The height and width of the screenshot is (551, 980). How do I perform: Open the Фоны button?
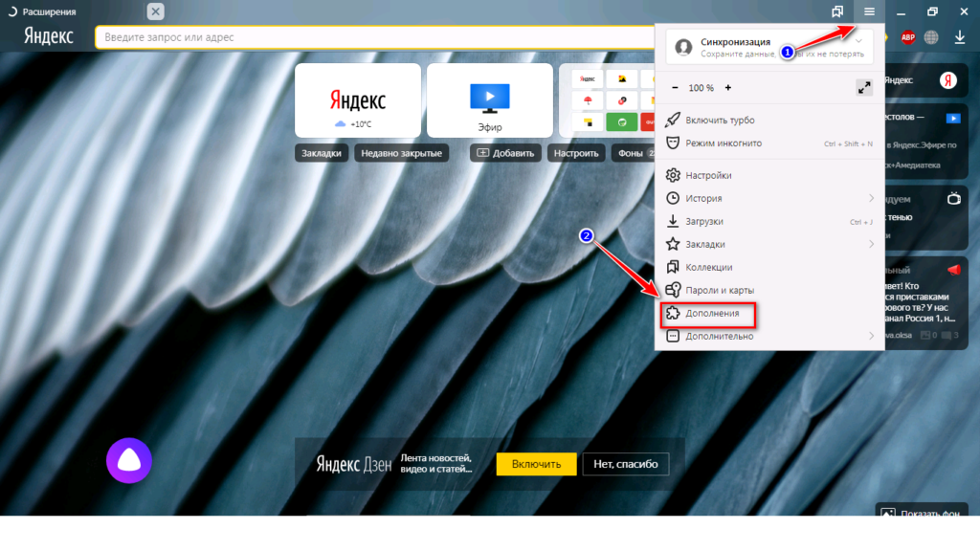633,153
